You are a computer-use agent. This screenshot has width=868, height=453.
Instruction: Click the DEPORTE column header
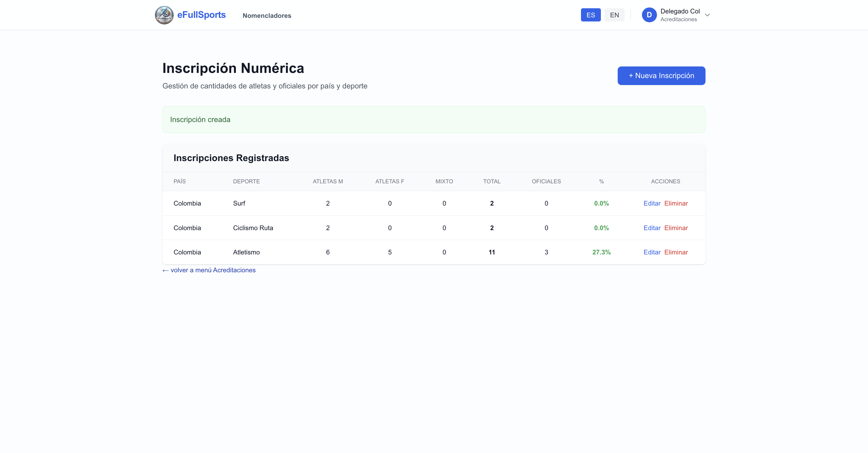point(246,182)
